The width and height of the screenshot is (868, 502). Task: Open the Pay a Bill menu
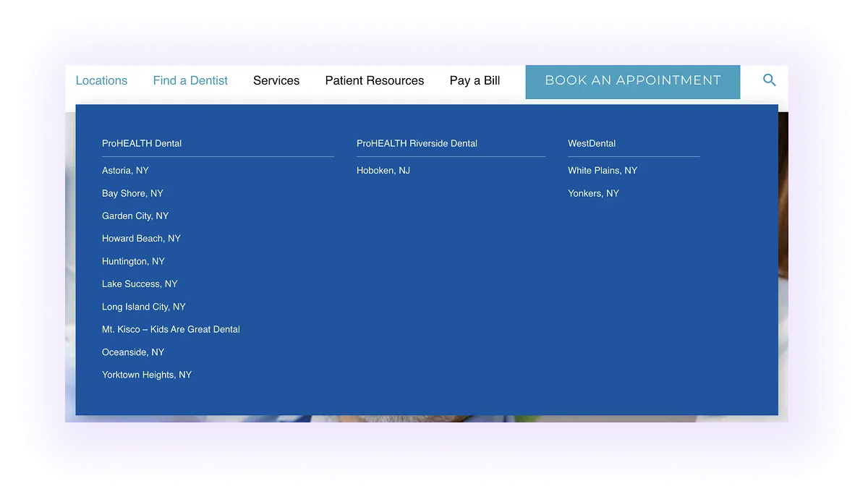(475, 80)
